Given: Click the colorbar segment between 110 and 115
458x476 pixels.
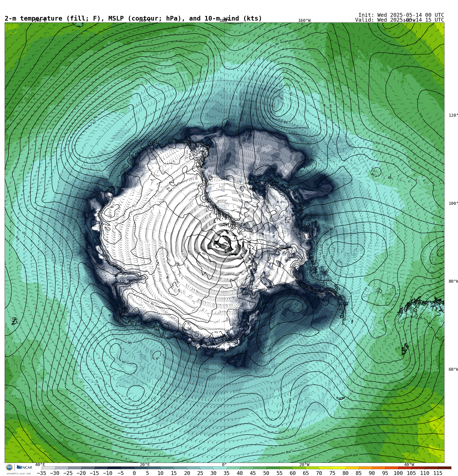Looking at the screenshot, I should click(431, 468).
